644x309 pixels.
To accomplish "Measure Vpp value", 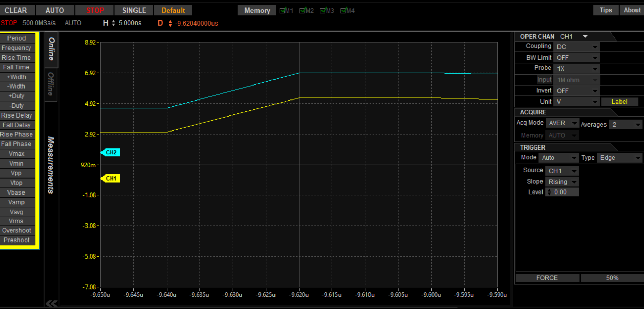I will tap(17, 173).
